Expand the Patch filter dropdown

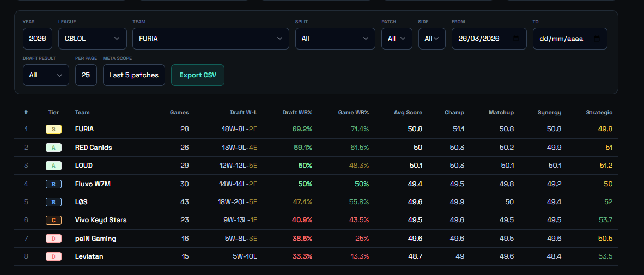[397, 39]
